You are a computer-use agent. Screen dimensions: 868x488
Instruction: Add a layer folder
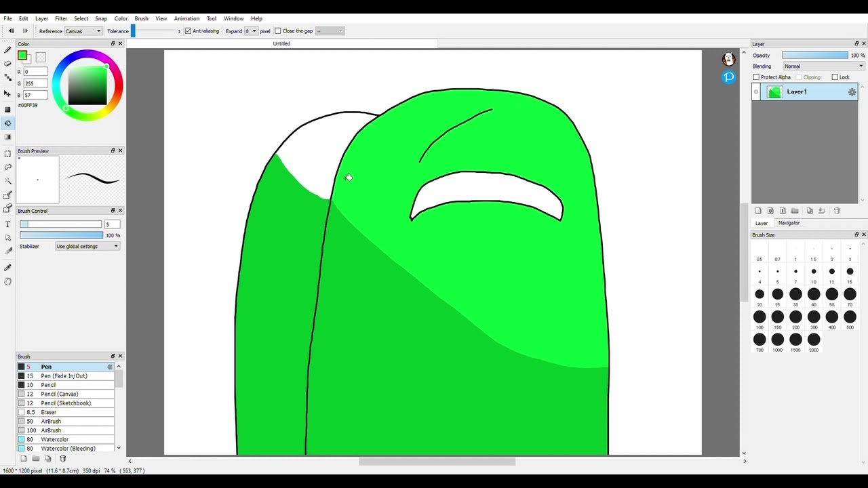coord(795,211)
